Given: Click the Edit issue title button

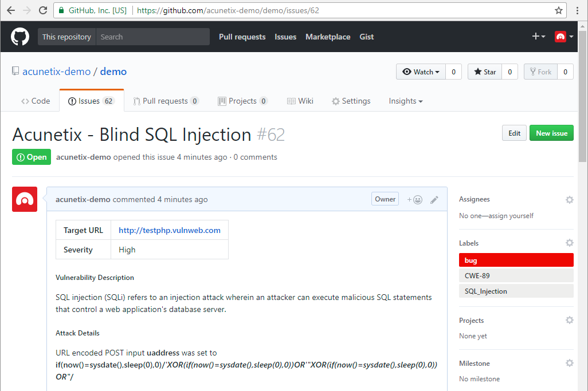Looking at the screenshot, I should pos(514,133).
